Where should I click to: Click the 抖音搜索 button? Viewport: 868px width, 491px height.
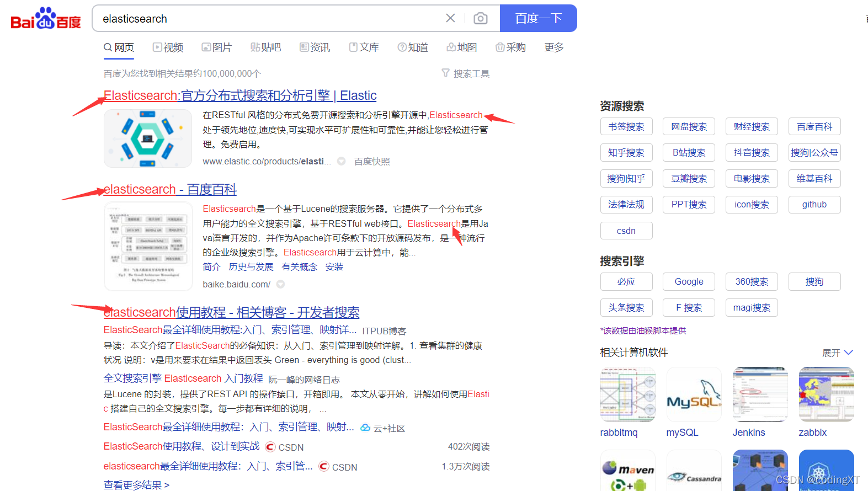(752, 152)
